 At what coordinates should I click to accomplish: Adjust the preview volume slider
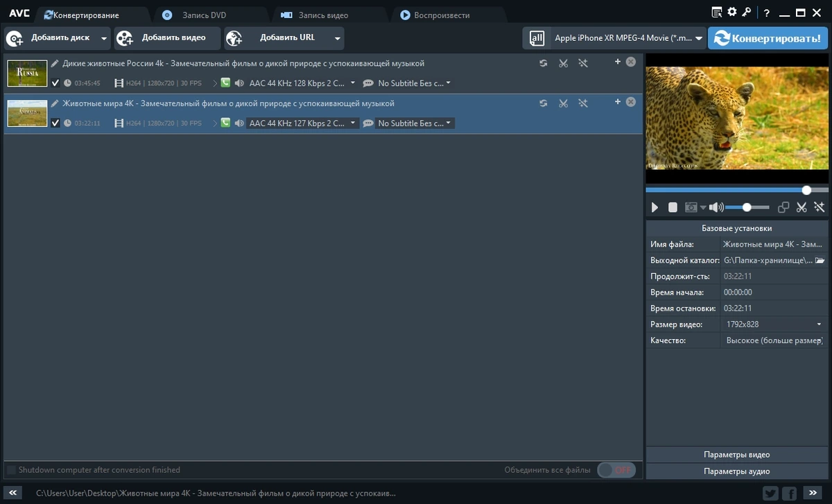tap(747, 207)
